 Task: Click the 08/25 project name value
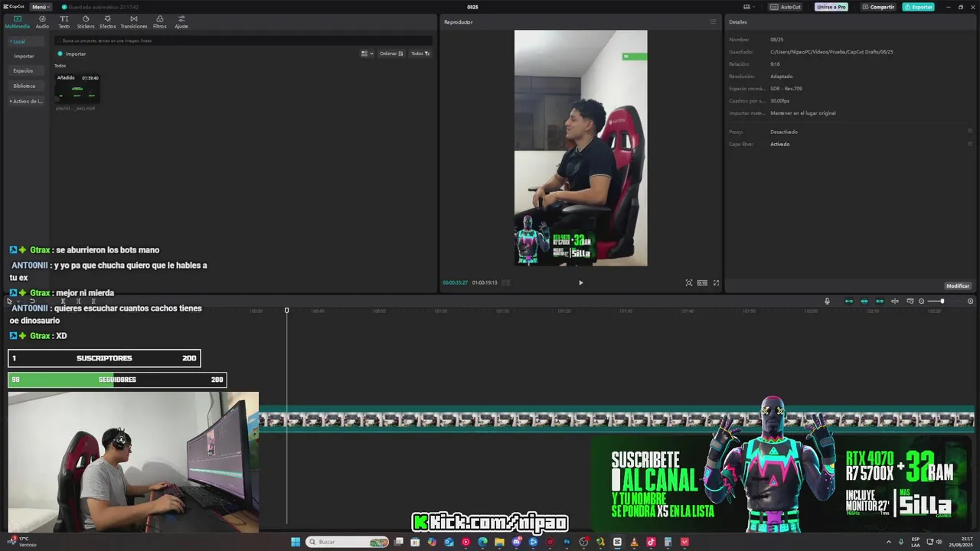tap(776, 39)
